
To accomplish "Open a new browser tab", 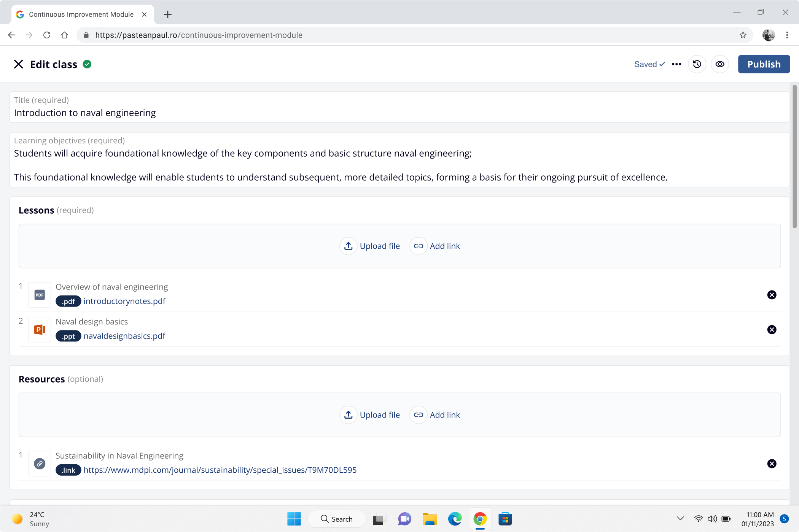I will coord(167,14).
